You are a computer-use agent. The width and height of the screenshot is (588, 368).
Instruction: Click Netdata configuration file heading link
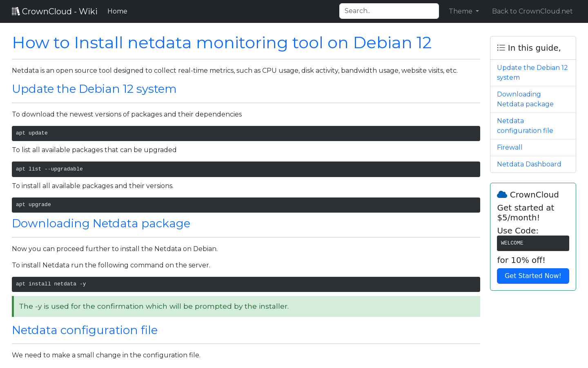(x=85, y=330)
